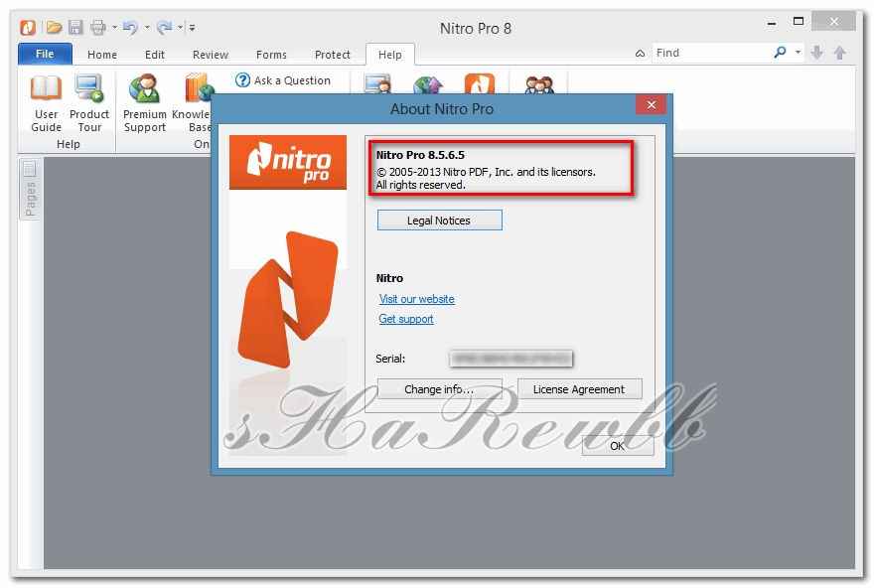Select the Help ribbon tab
Image resolution: width=874 pixels, height=588 pixels.
click(x=389, y=55)
